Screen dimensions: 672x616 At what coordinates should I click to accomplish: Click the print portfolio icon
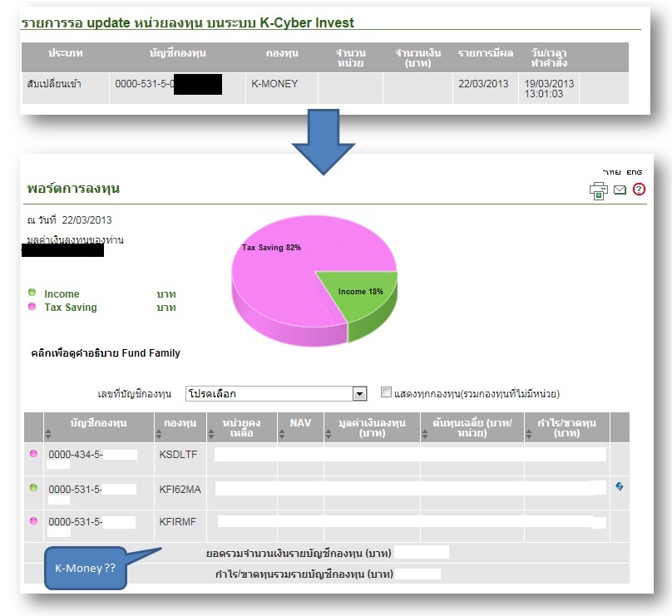598,190
